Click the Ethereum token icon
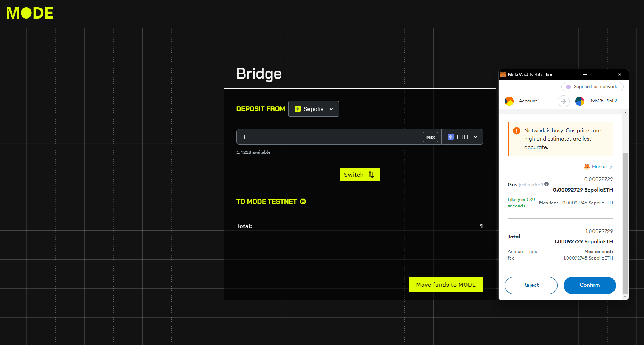644x345 pixels. coord(451,137)
